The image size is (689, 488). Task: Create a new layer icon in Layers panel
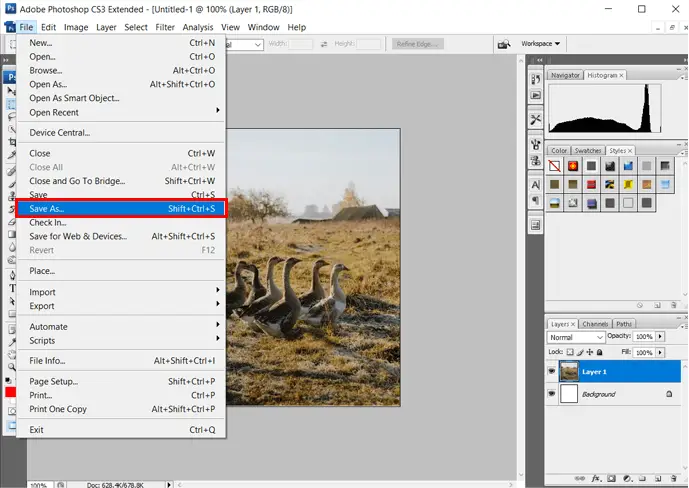658,478
